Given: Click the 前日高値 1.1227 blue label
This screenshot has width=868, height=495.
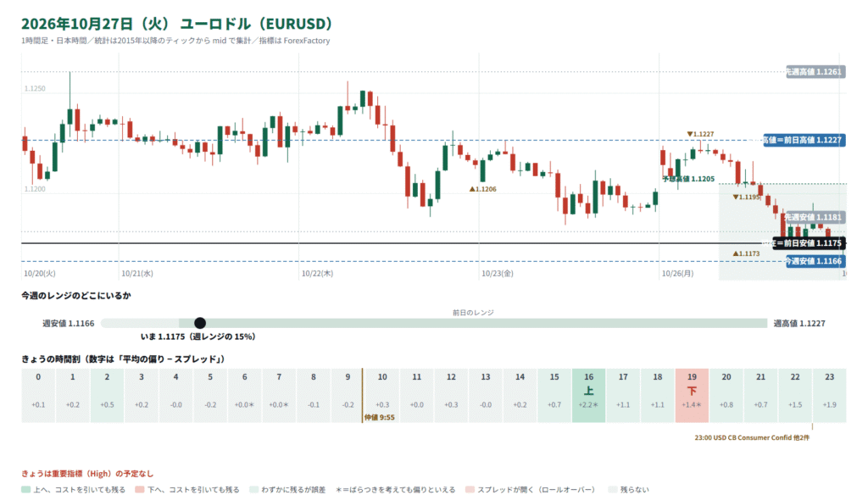Looking at the screenshot, I should (804, 140).
